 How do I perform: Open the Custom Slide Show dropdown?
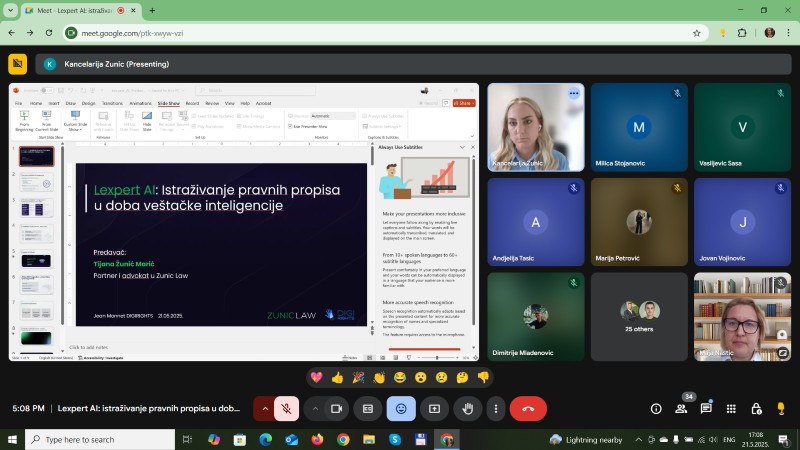click(75, 121)
